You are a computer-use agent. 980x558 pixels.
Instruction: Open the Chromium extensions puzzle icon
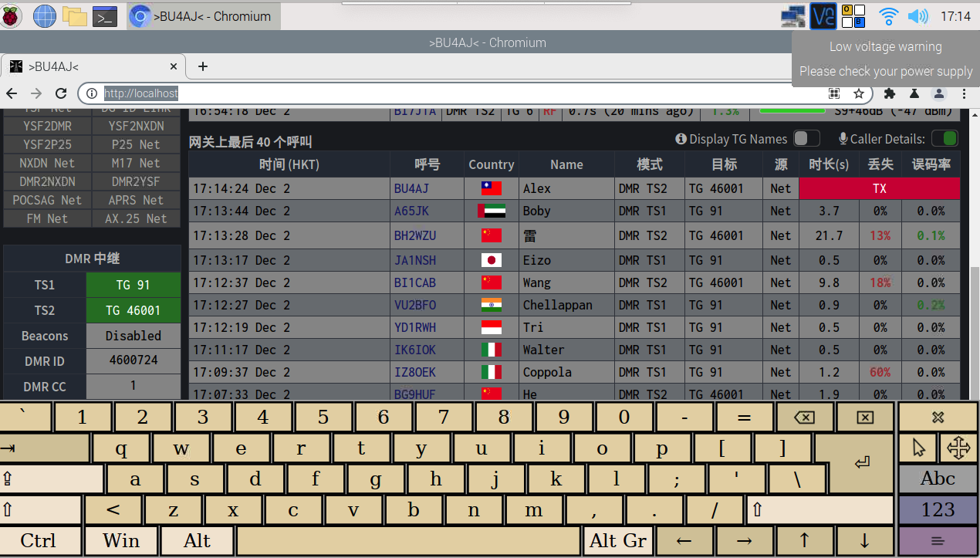click(889, 93)
